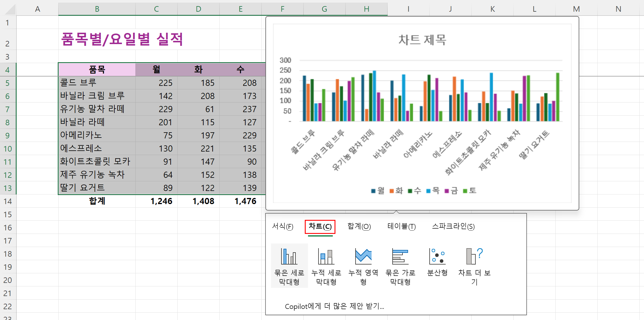This screenshot has height=320, width=644.
Task: Pick the stacked area chart icon (누적 영역형)
Action: point(363,257)
